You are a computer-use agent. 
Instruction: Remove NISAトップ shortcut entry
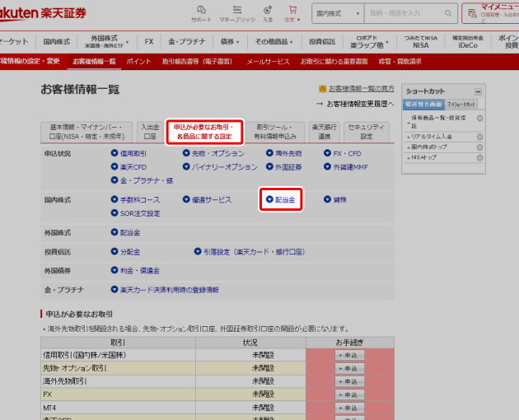point(479,157)
